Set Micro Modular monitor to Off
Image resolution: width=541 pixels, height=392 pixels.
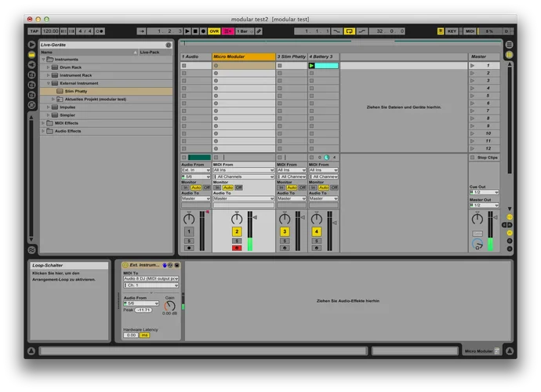click(x=238, y=187)
